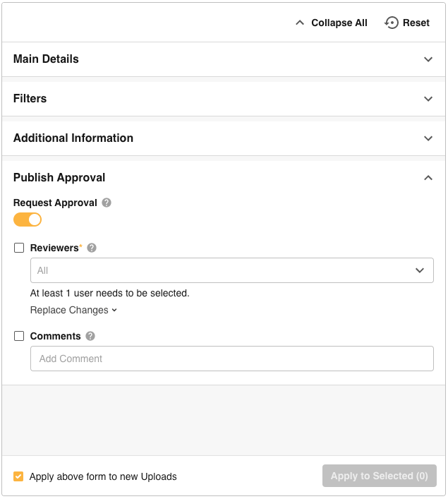Click help icon next to Request Approval
The height and width of the screenshot is (499, 448).
[107, 203]
